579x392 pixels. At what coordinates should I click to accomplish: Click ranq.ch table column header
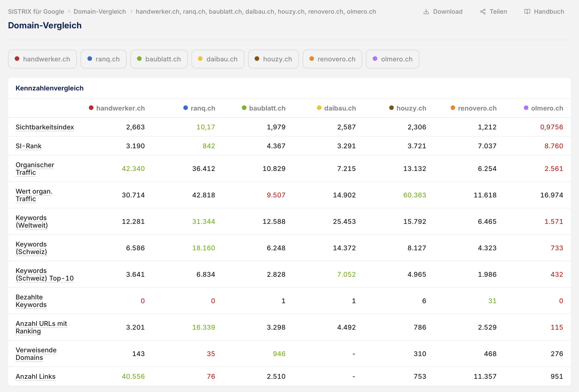point(199,108)
